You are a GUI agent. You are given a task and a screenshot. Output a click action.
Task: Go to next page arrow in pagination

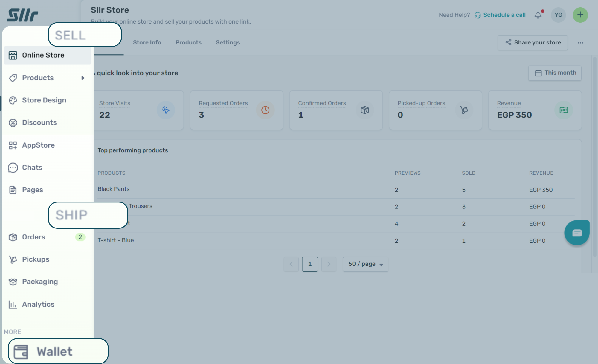(x=329, y=264)
